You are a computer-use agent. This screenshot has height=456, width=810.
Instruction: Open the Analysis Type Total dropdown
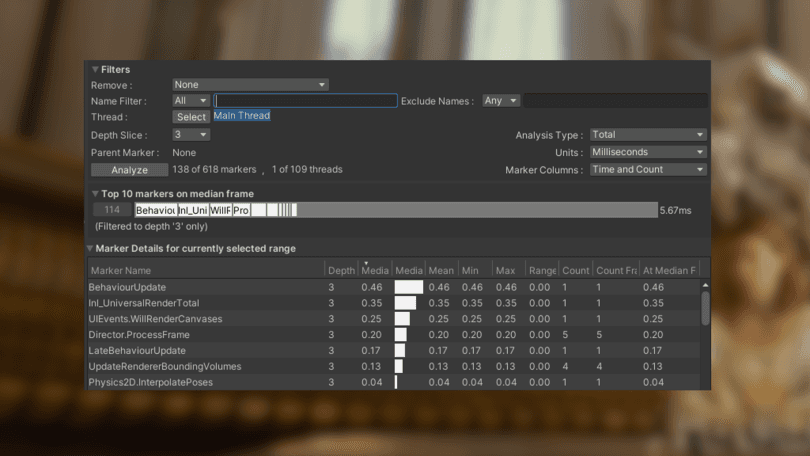point(648,135)
